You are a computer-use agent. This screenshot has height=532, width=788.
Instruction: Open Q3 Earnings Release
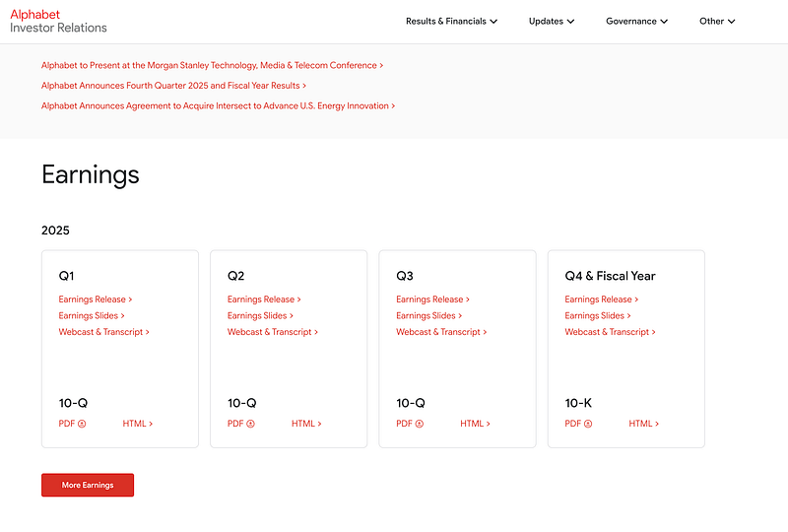(x=432, y=299)
